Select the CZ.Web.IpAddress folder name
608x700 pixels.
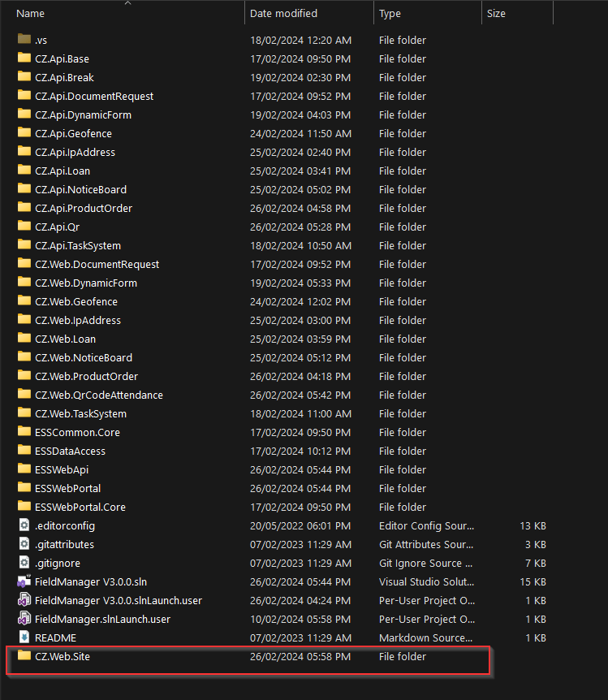pos(78,321)
